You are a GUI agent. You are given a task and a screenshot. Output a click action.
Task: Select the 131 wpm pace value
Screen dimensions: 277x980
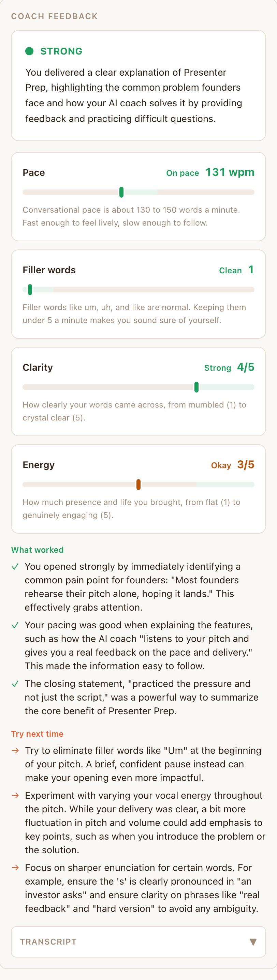[x=230, y=172]
